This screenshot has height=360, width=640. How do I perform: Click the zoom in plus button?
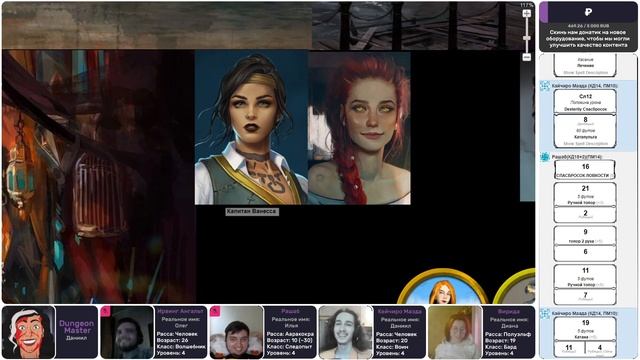(527, 13)
